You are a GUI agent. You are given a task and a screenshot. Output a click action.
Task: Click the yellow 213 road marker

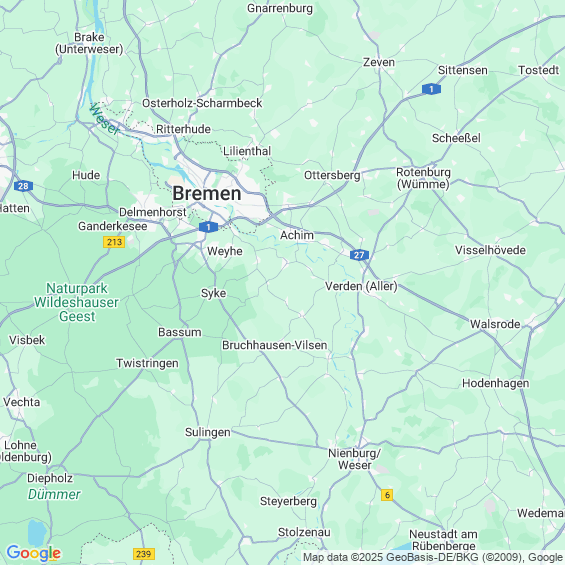(114, 242)
